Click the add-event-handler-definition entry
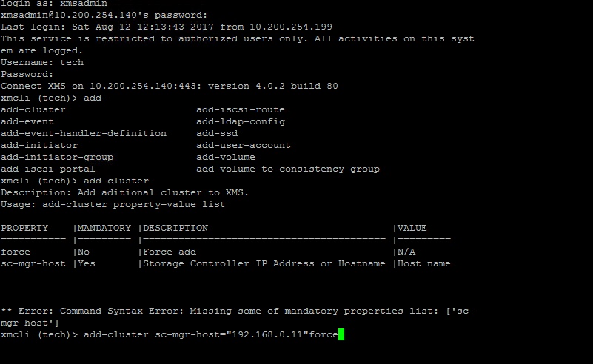The height and width of the screenshot is (364, 593). [x=84, y=133]
